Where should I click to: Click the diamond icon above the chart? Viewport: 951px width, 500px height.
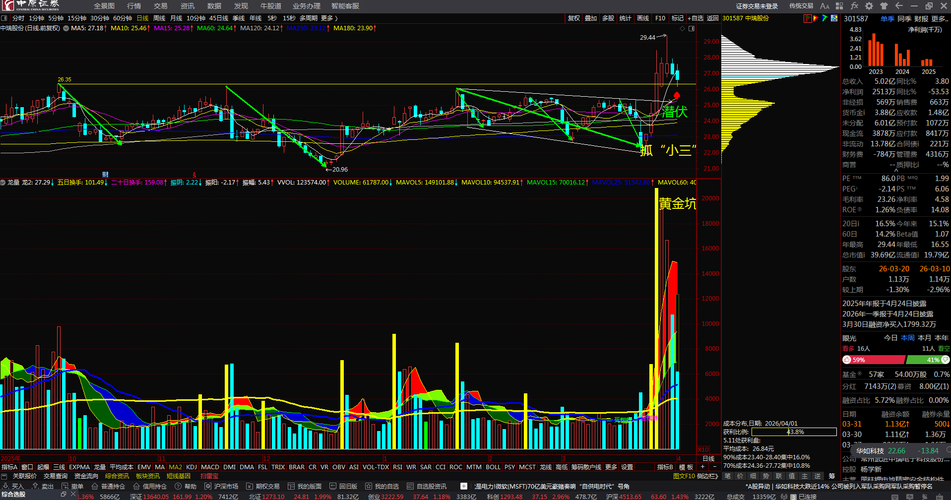click(x=682, y=29)
